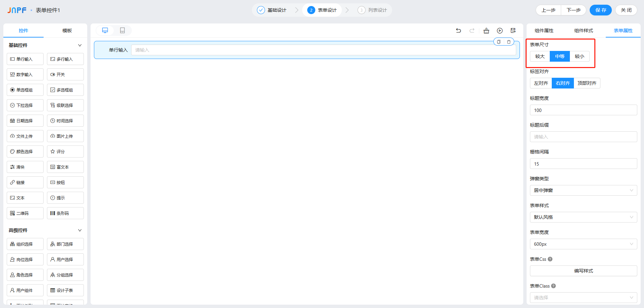The height and width of the screenshot is (308, 644).
Task: Switch to the 控件 tab
Action: point(23,30)
